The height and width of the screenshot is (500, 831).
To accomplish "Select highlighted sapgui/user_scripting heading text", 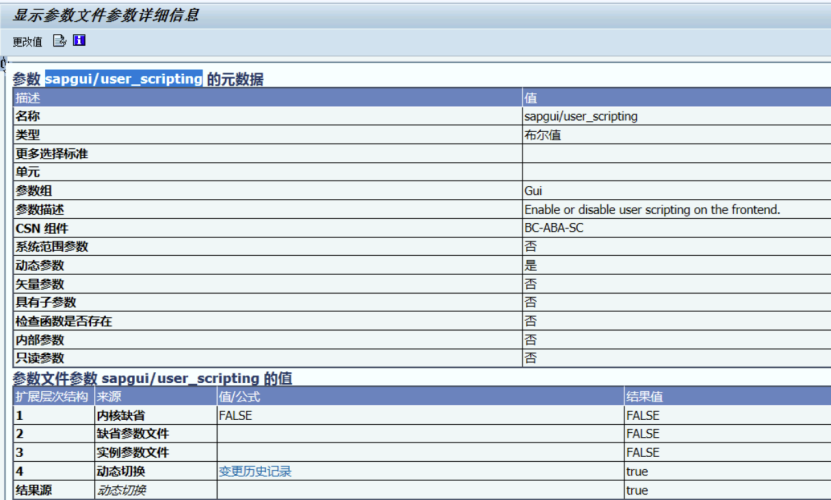I will pos(123,79).
